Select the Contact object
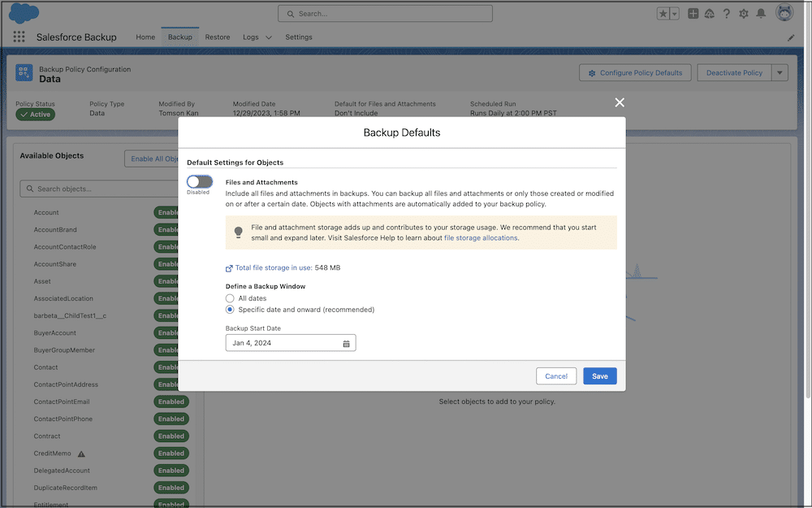812x508 pixels. click(x=45, y=367)
